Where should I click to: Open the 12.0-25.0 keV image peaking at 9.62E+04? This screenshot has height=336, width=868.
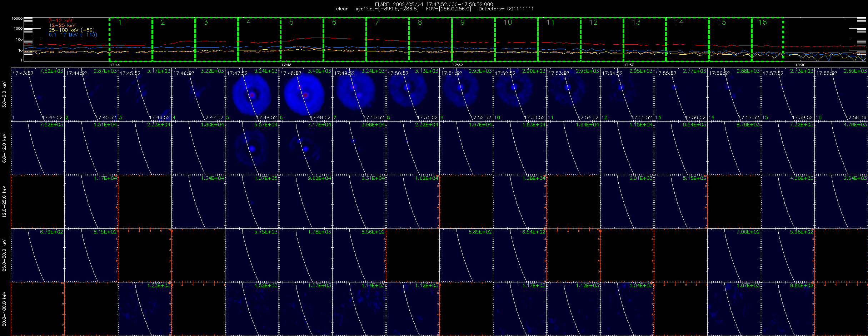pos(305,202)
